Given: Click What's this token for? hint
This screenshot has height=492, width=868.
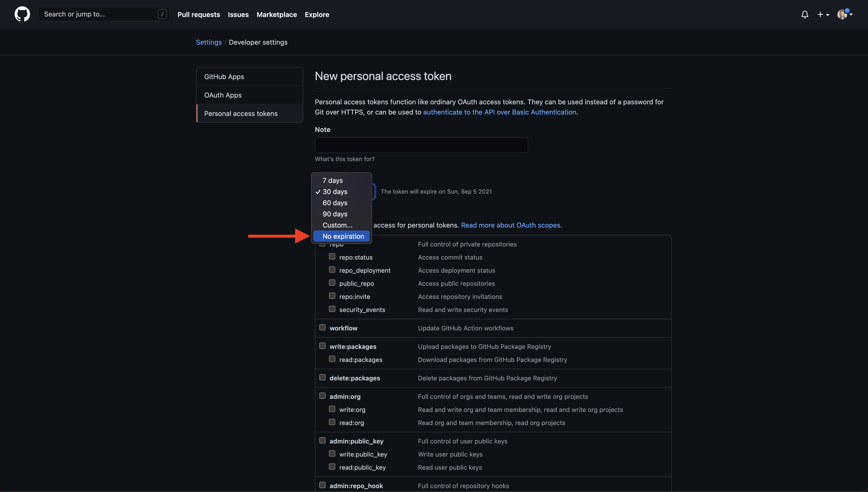Looking at the screenshot, I should [345, 159].
